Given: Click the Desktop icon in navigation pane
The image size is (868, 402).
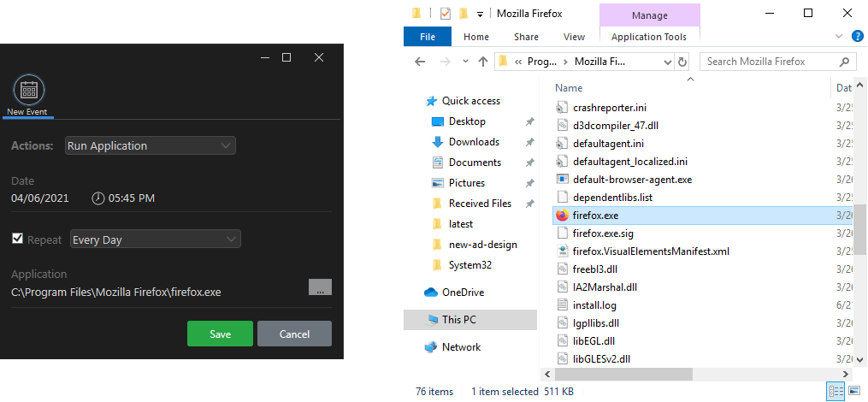Looking at the screenshot, I should pyautogui.click(x=437, y=121).
